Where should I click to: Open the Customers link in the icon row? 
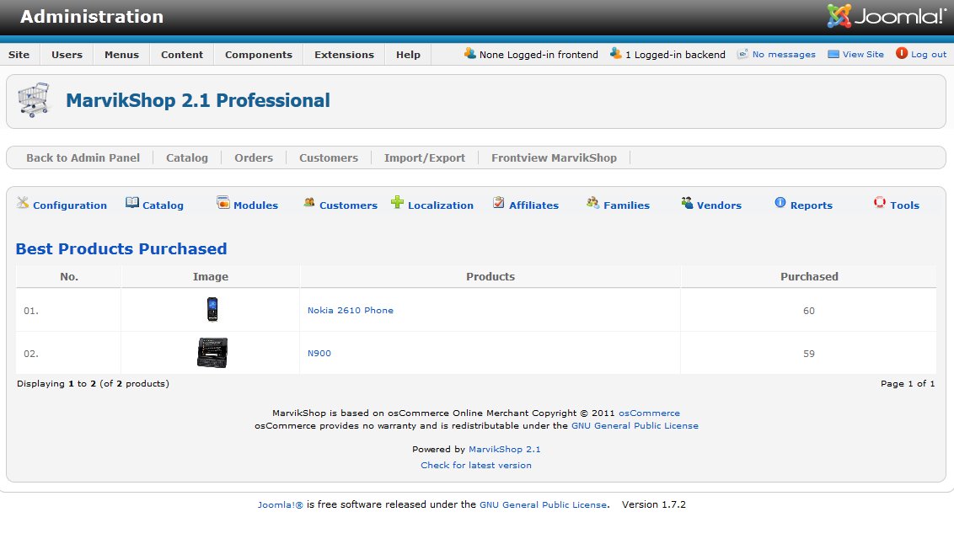point(349,205)
